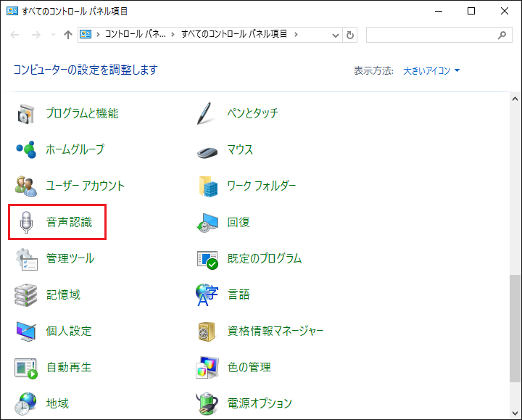Open the ペンとタッチ pen icon

click(208, 113)
